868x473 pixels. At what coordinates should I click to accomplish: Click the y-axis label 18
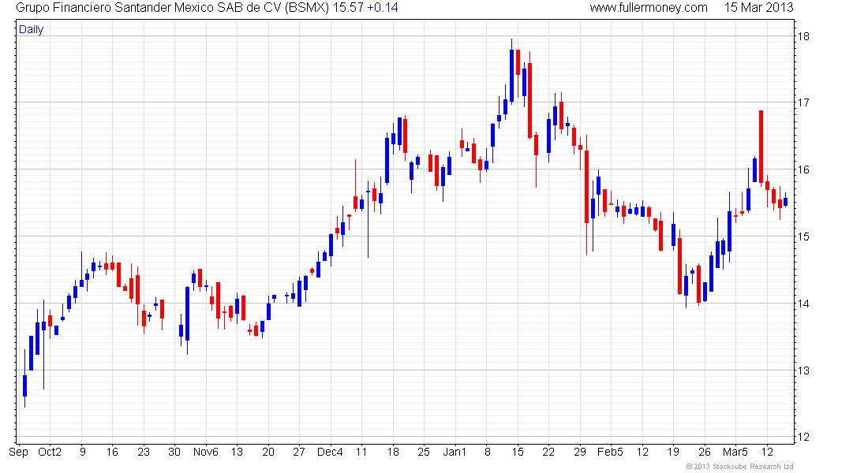[x=803, y=37]
